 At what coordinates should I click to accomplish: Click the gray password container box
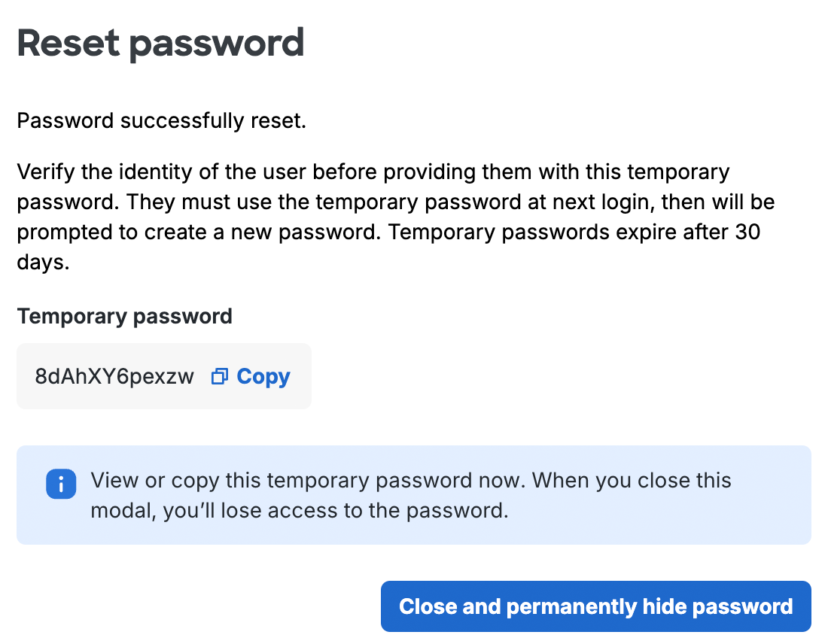pos(164,375)
